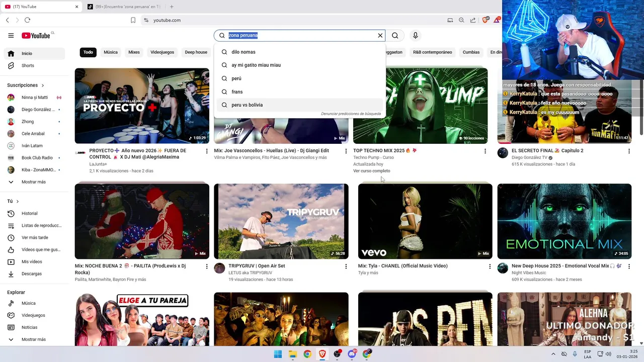Image resolution: width=644 pixels, height=362 pixels.
Task: Open Ninna și Matti subscription channel
Action: click(x=34, y=98)
